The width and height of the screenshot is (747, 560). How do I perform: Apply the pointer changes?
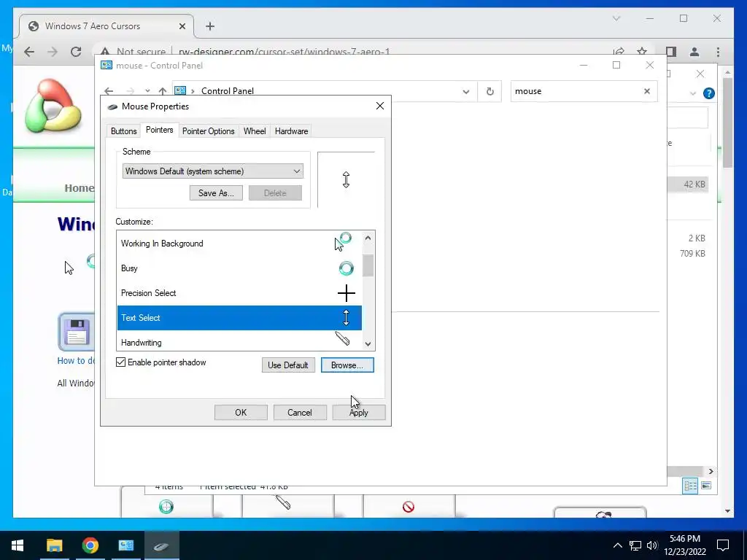pyautogui.click(x=359, y=413)
